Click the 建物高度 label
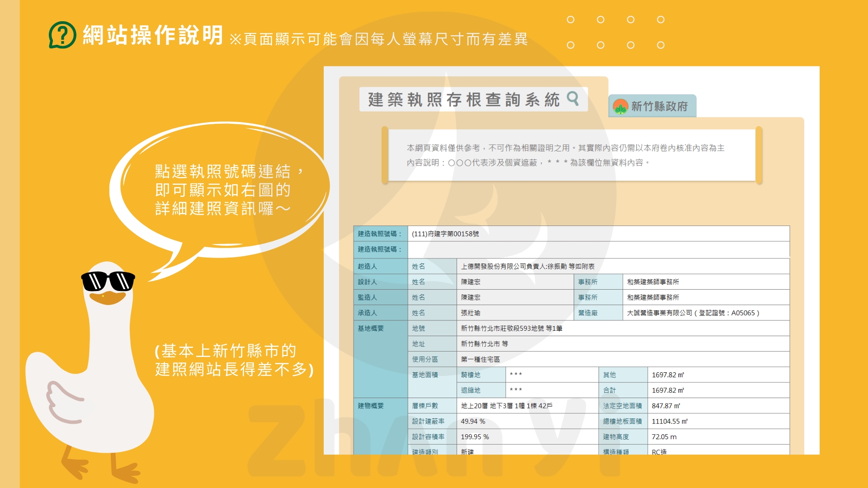The width and height of the screenshot is (868, 488). tap(616, 436)
